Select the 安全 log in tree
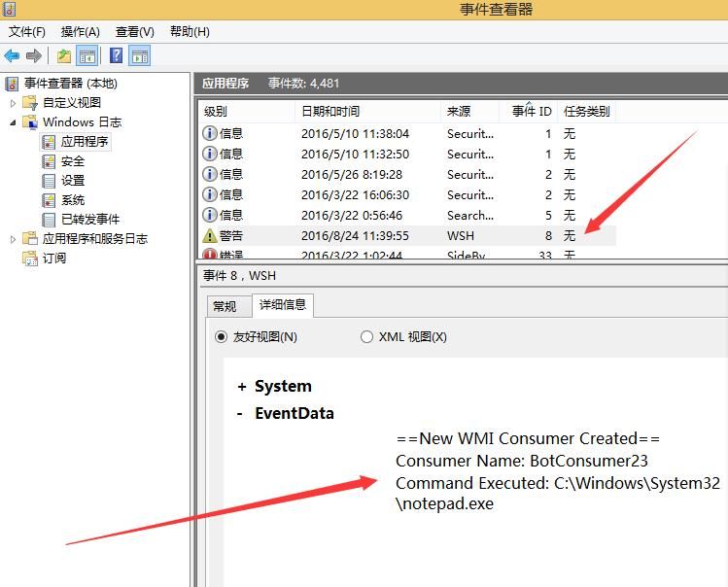 point(73,161)
